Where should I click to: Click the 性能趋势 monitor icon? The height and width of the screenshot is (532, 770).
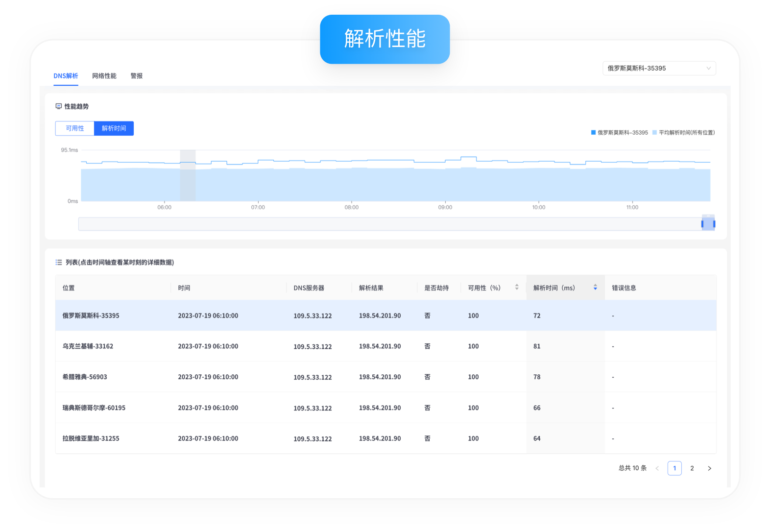pyautogui.click(x=59, y=106)
